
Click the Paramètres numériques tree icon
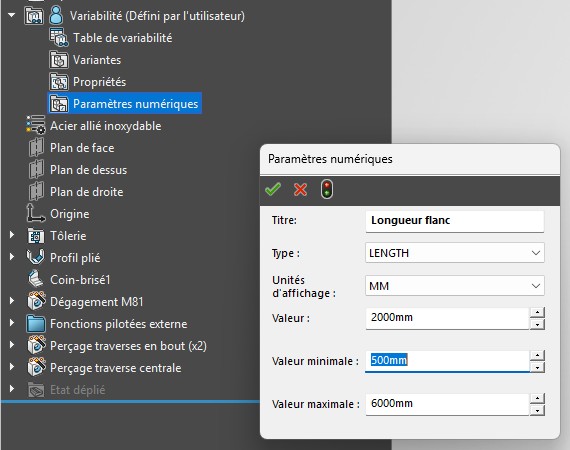pos(59,104)
